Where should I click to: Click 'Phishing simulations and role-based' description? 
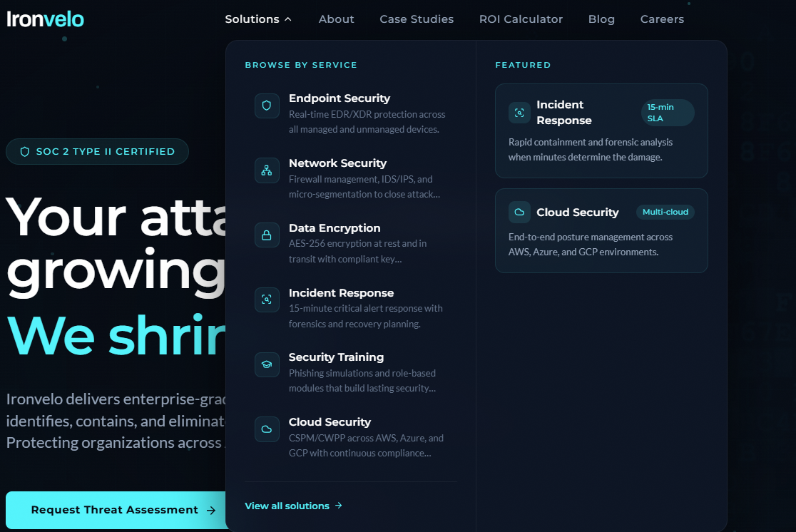click(362, 381)
